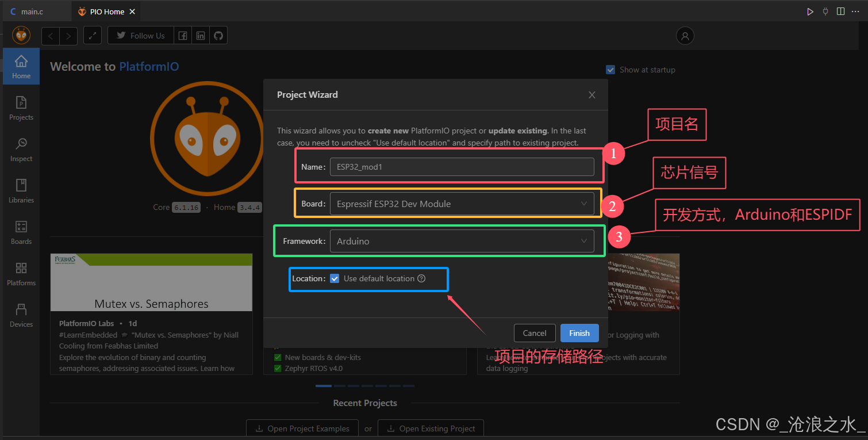The image size is (868, 440).
Task: Open the LinkedIn icon link
Action: (x=200, y=36)
